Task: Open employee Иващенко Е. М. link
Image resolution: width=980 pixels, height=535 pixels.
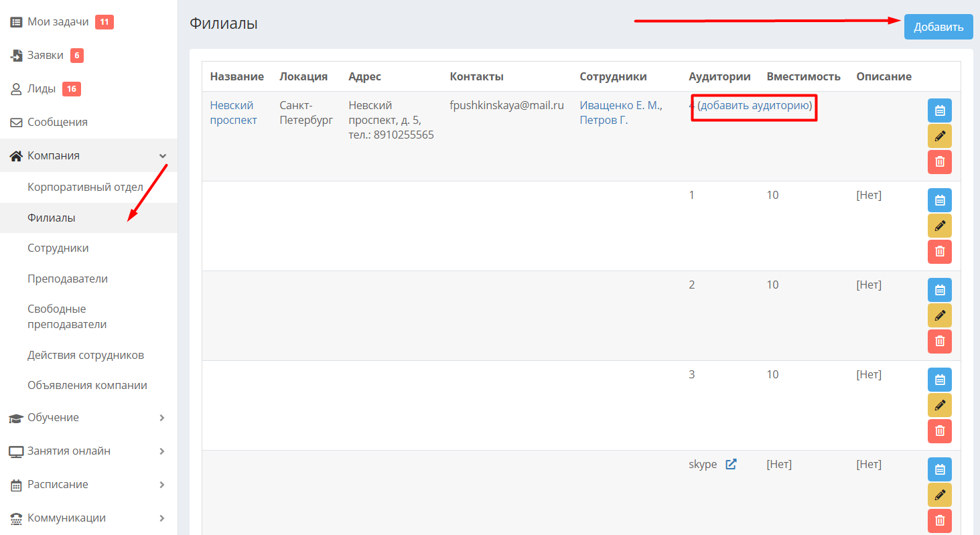Action: [620, 106]
